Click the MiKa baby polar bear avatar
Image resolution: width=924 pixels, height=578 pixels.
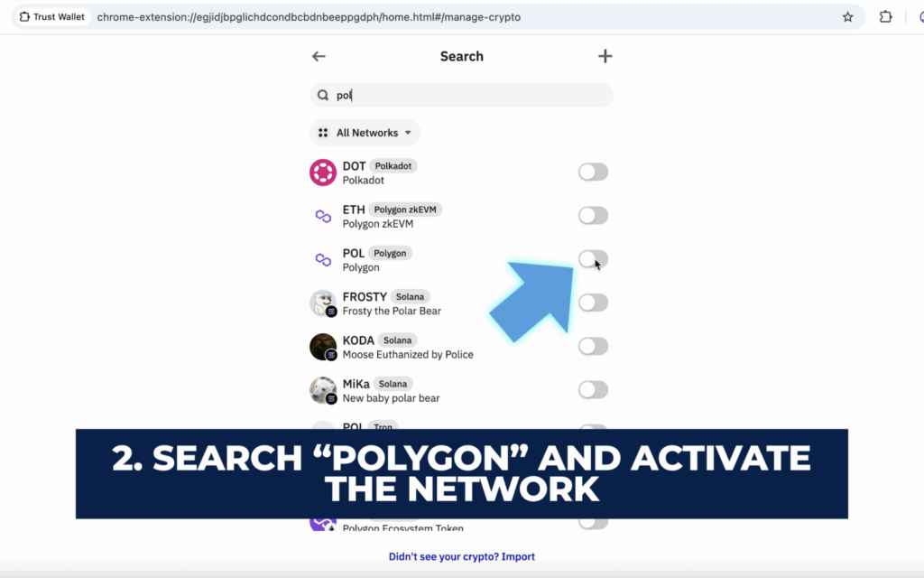click(x=323, y=390)
